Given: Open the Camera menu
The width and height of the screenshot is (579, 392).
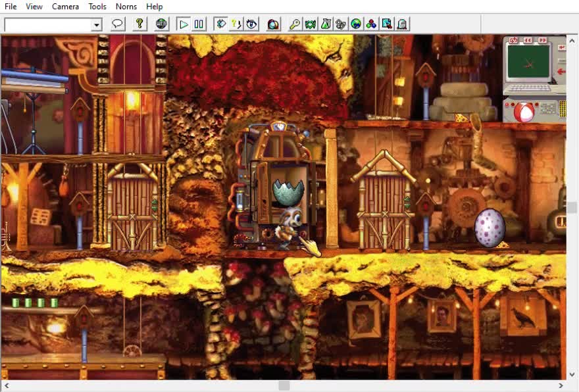Looking at the screenshot, I should click(65, 7).
